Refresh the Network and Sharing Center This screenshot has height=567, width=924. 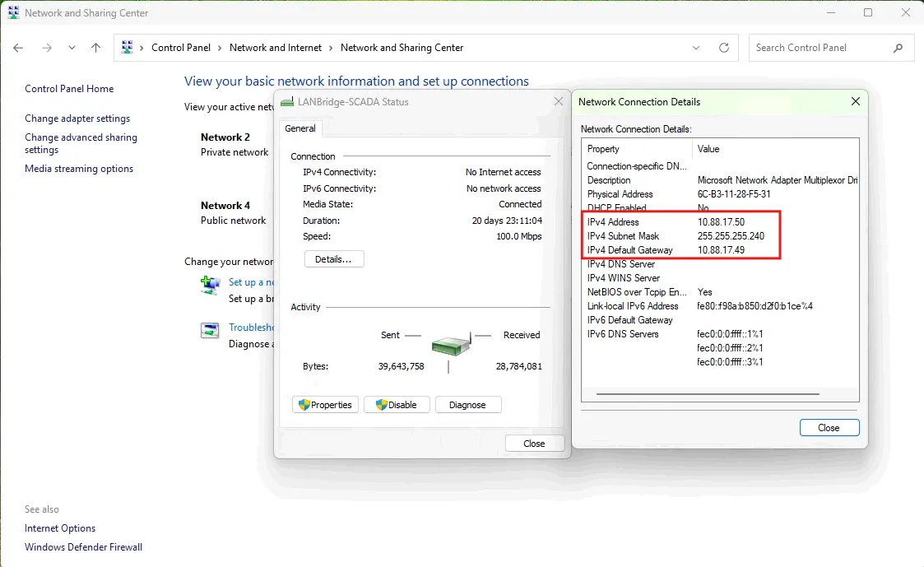tap(724, 48)
